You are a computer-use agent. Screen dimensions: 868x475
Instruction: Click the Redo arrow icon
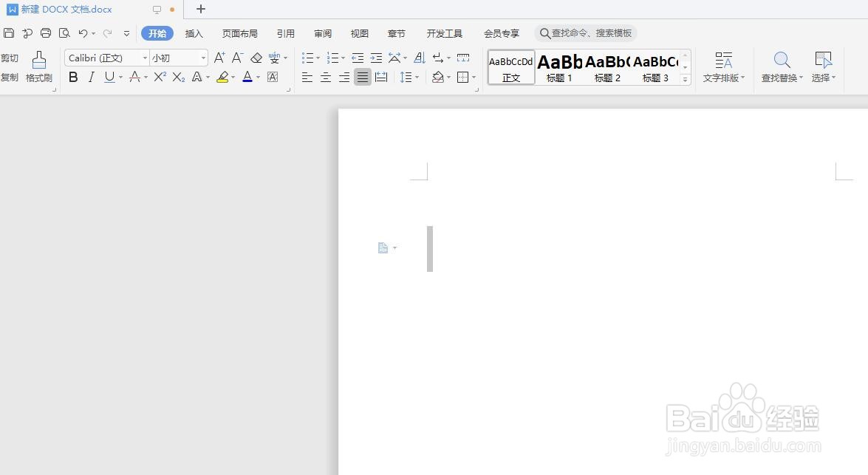coord(107,33)
